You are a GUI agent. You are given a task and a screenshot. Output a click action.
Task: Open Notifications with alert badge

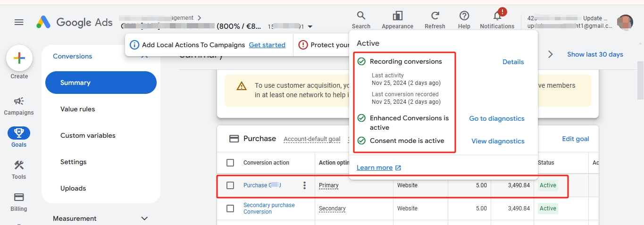[497, 19]
